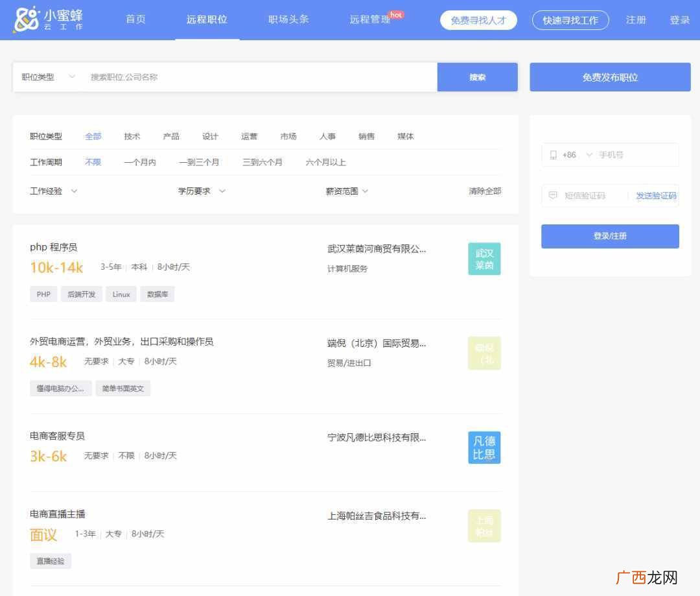The height and width of the screenshot is (596, 700).
Task: Expand the 薪资范围 filter dropdown
Action: tap(347, 191)
